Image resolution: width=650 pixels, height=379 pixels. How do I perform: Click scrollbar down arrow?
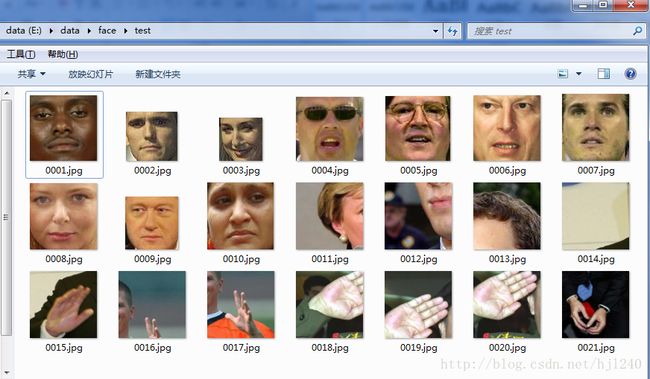(6, 373)
